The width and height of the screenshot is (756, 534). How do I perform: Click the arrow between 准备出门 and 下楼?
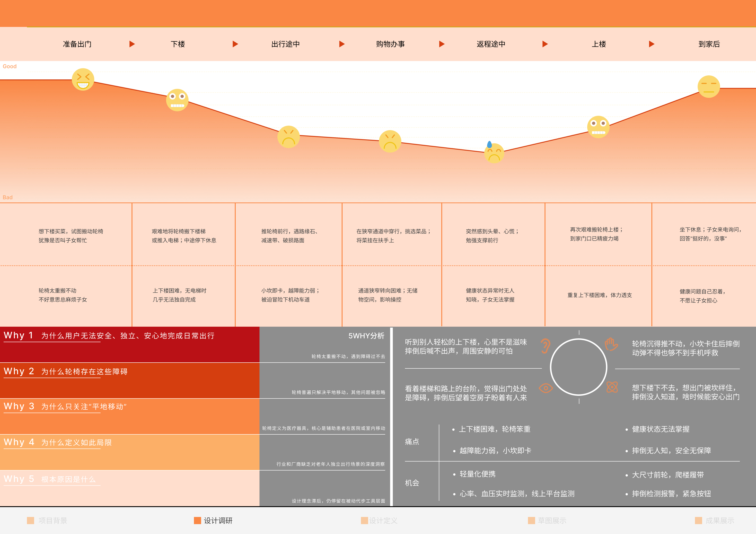(132, 44)
